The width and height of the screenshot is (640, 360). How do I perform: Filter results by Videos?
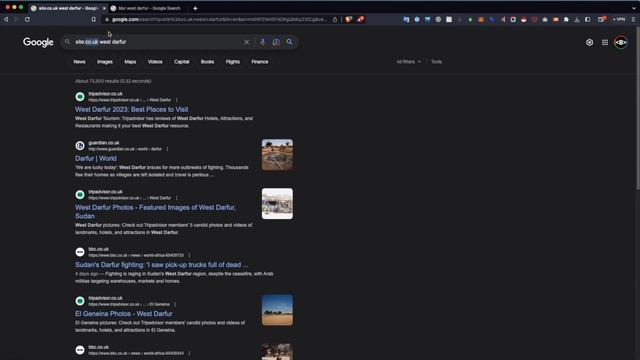click(155, 62)
